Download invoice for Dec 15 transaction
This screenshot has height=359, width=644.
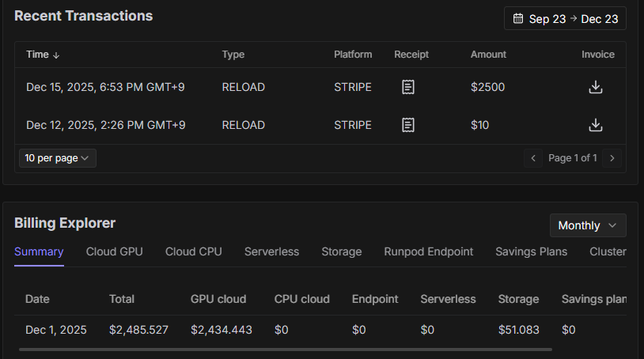click(596, 87)
